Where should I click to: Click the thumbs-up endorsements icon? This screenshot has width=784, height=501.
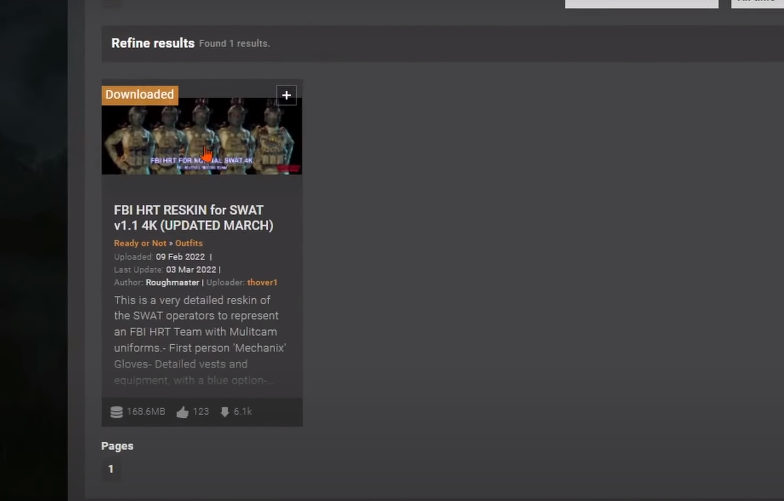[182, 412]
